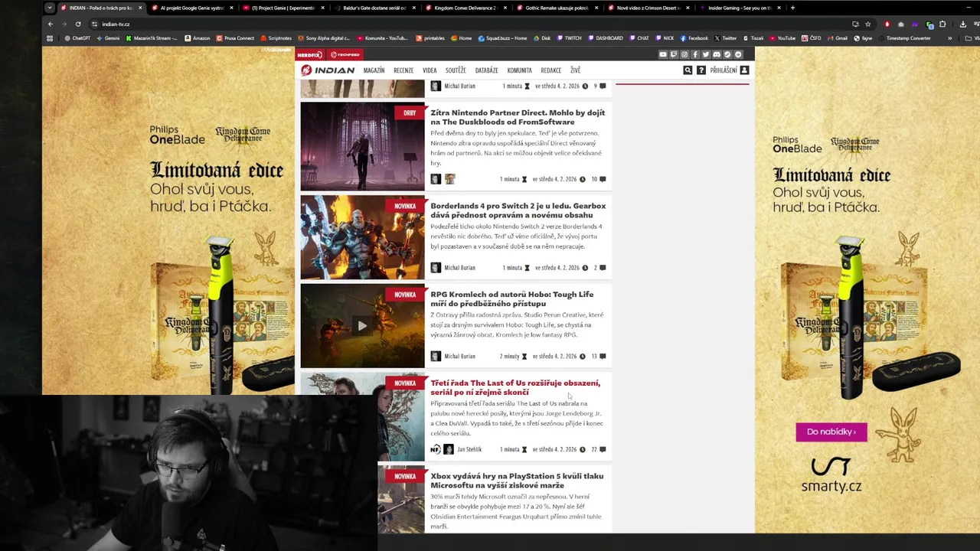Open Třetí řada The Last of Us article
The height and width of the screenshot is (551, 980).
point(515,387)
